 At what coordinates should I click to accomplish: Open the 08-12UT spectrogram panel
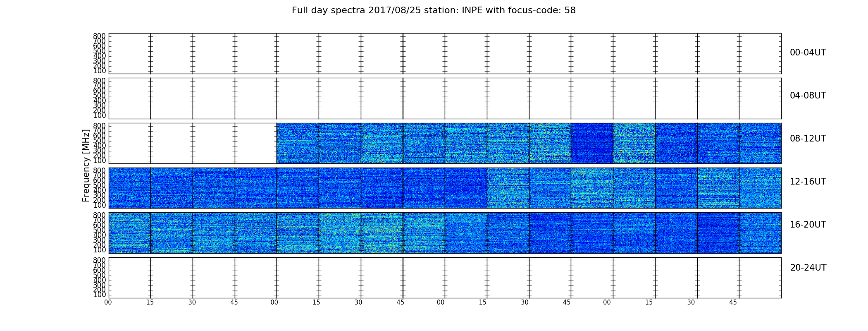coord(445,143)
